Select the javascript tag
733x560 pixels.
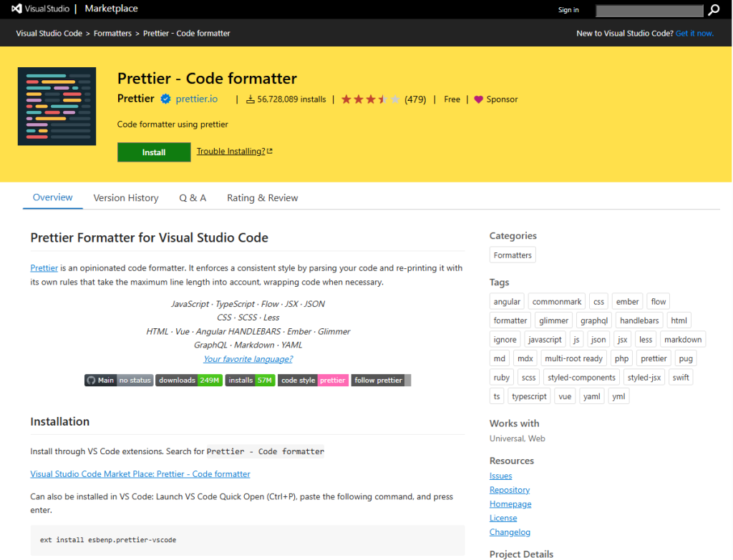[x=545, y=340]
